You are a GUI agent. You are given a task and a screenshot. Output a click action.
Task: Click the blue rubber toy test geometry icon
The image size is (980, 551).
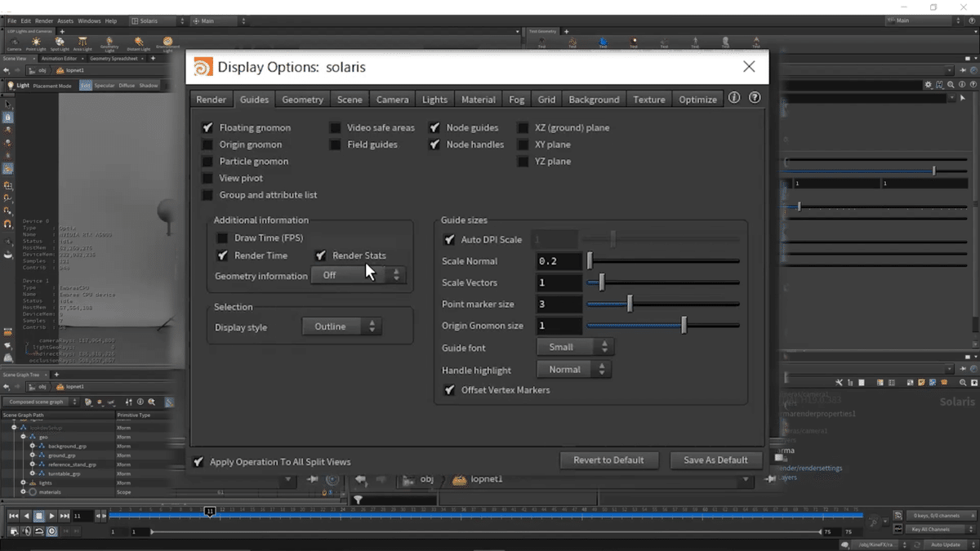click(x=603, y=42)
